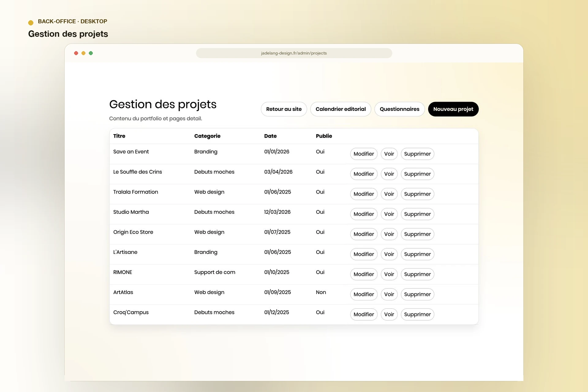Select the Save an Event title cell
The height and width of the screenshot is (392, 588).
pos(131,152)
